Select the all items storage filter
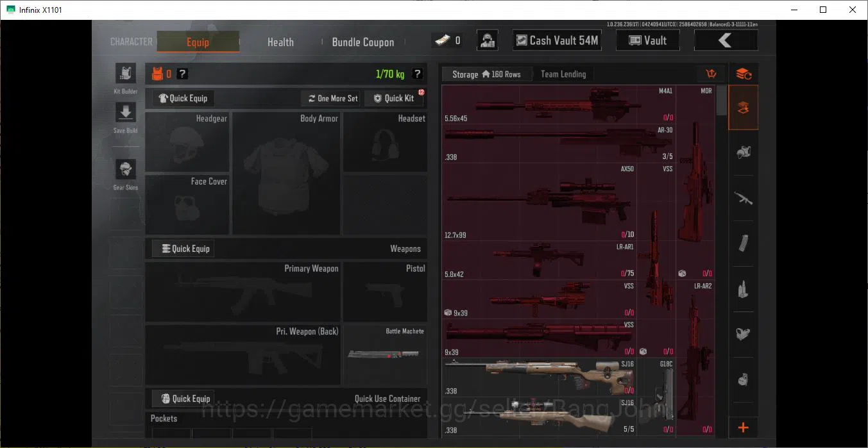The image size is (868, 448). [744, 108]
